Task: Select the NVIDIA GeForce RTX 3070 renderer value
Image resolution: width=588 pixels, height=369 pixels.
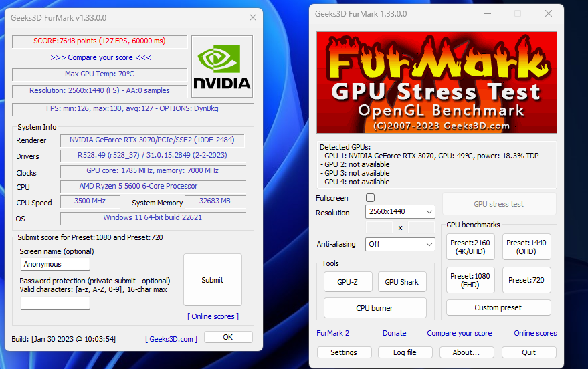Action: pyautogui.click(x=153, y=140)
